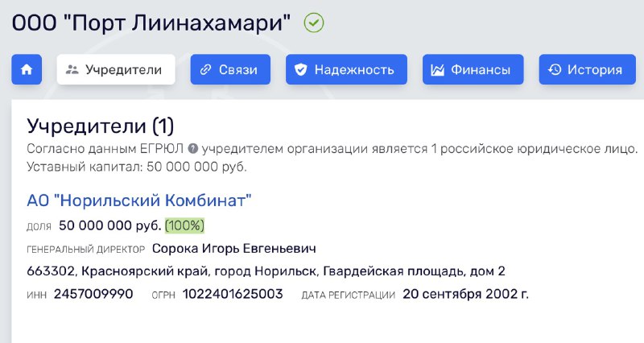Click the chain link icon on Связи

click(205, 69)
